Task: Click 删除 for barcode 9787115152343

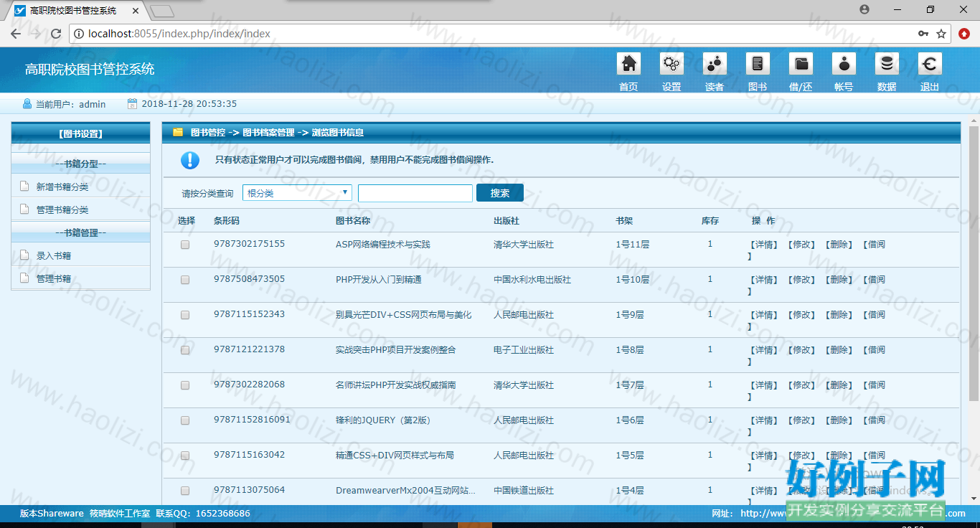Action: tap(839, 314)
